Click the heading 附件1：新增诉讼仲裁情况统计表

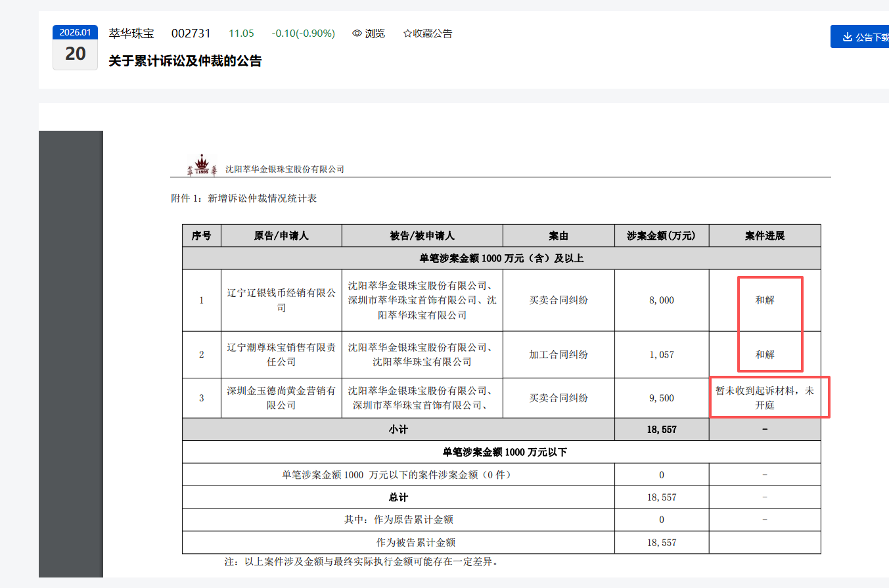pos(244,198)
